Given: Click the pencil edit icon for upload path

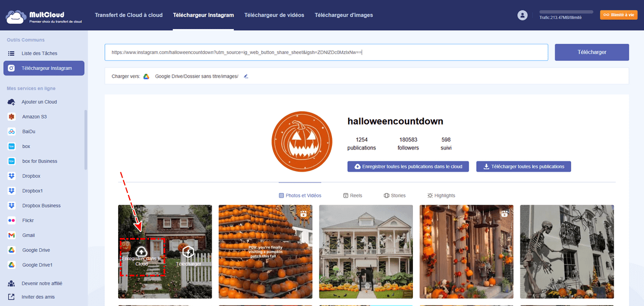Looking at the screenshot, I should tap(246, 77).
